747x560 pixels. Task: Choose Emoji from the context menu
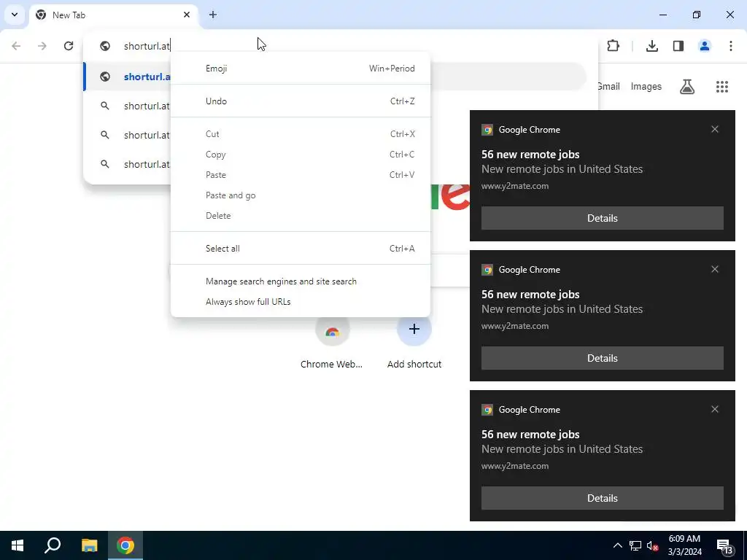pyautogui.click(x=301, y=68)
